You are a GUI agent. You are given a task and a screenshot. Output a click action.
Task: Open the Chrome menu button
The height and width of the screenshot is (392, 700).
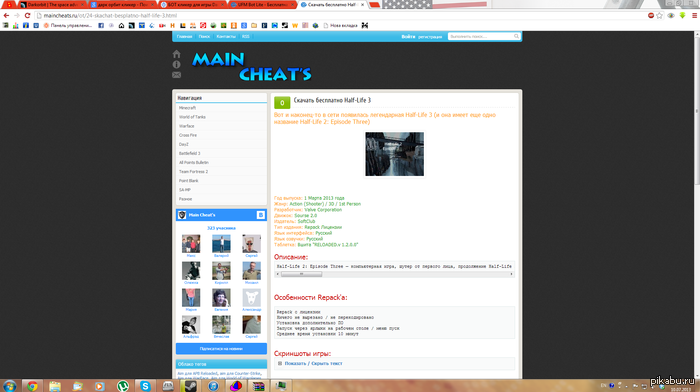coord(694,15)
